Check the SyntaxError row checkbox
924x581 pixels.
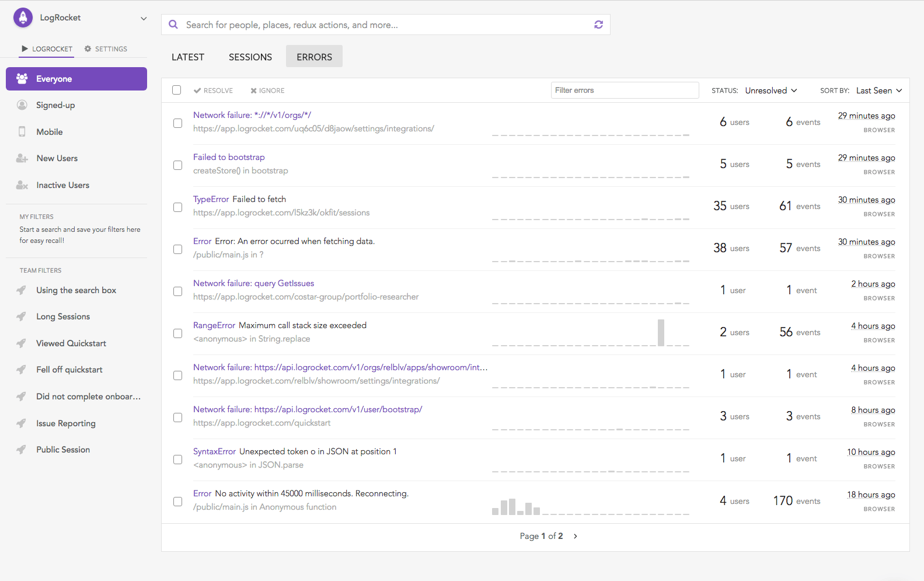tap(177, 460)
